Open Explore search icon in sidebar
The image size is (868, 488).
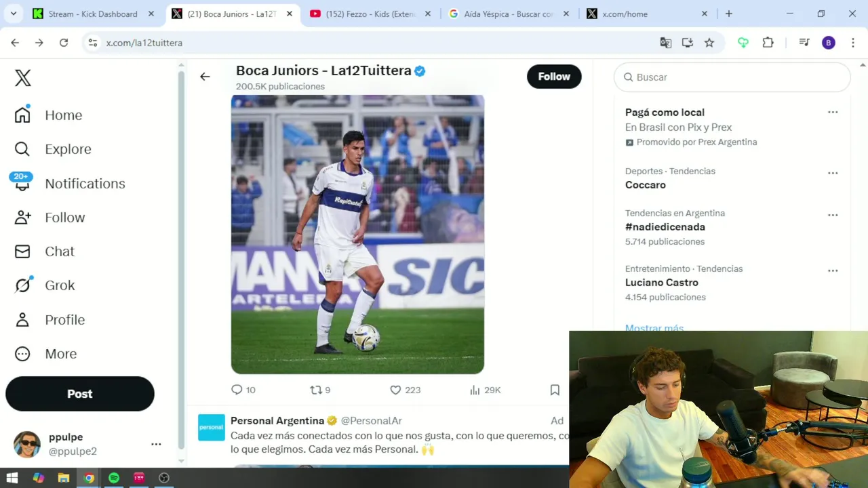[22, 149]
